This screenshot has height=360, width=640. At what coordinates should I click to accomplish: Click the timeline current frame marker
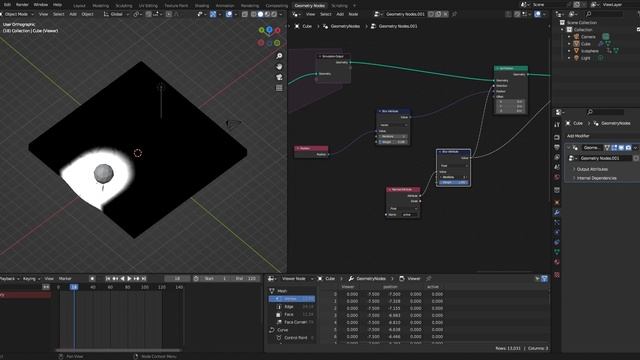click(x=74, y=287)
